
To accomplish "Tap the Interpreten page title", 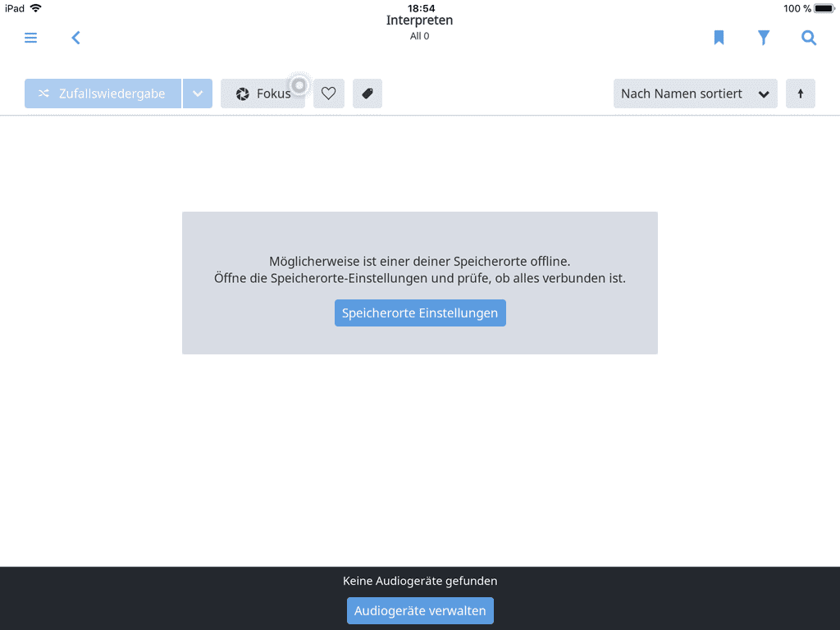I will click(419, 21).
